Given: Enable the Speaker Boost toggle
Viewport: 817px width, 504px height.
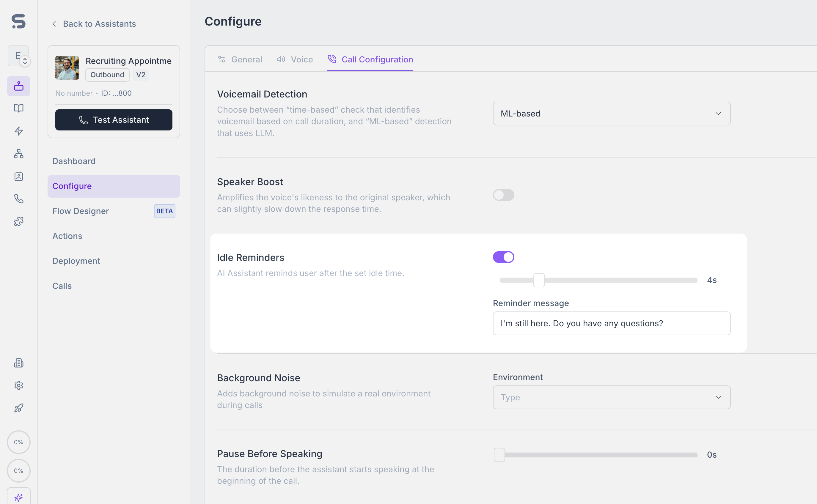Looking at the screenshot, I should [x=504, y=195].
